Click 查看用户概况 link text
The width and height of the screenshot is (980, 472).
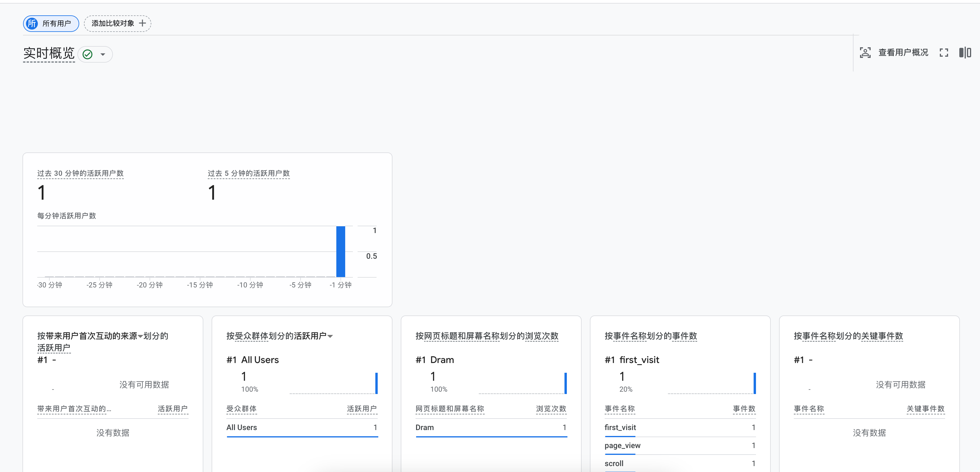903,53
